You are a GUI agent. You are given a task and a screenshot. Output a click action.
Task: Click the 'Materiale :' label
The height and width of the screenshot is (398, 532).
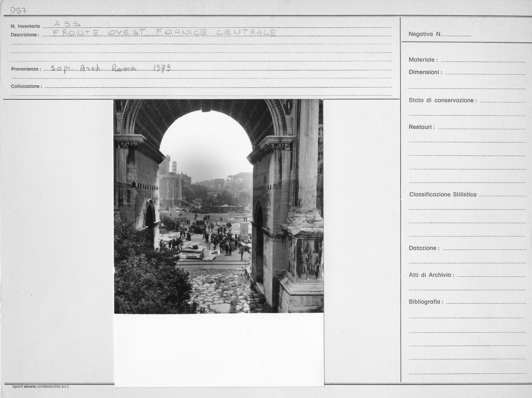[x=423, y=60]
